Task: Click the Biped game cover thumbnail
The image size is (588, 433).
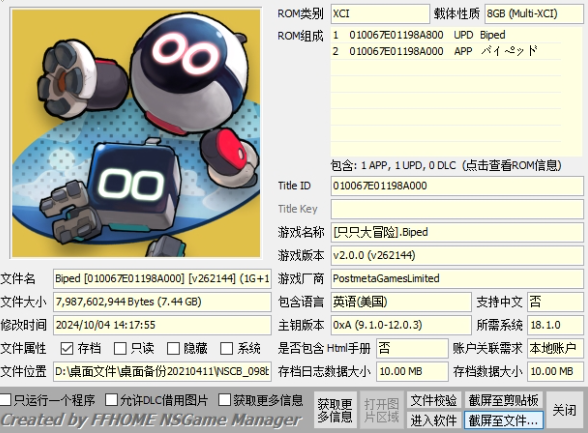Action: coord(136,133)
